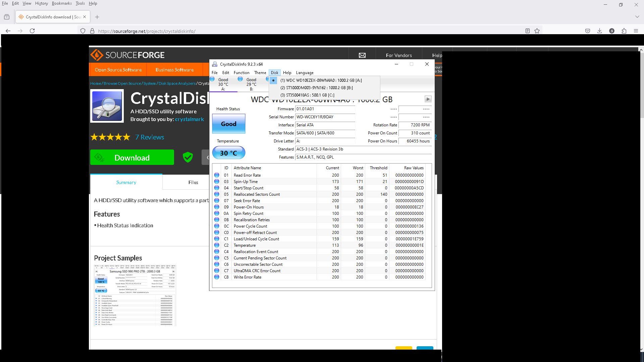Click the status orb for Reallocated Sectors Count
This screenshot has width=644, height=362.
pos(217,194)
